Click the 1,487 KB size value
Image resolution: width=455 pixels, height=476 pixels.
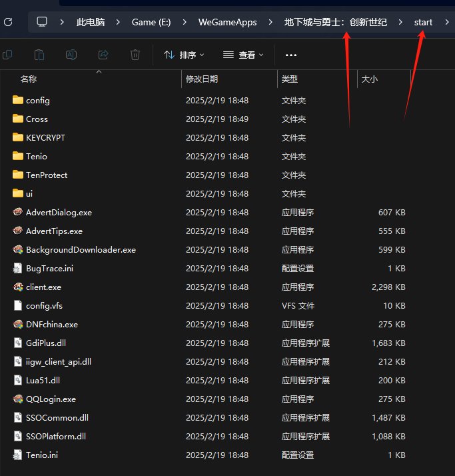[388, 418]
